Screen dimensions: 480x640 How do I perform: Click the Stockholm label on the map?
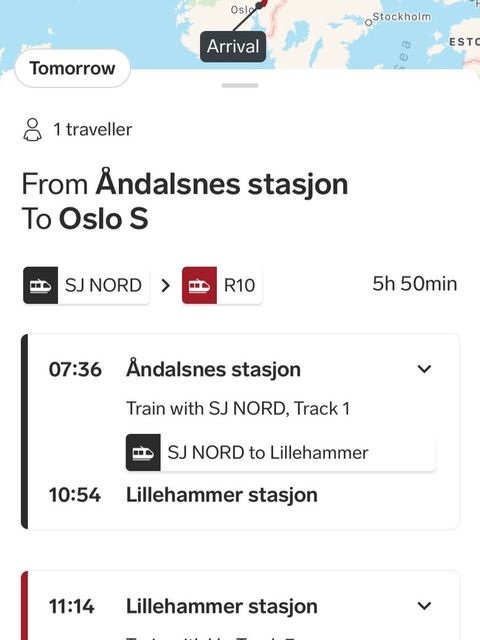coord(402,17)
